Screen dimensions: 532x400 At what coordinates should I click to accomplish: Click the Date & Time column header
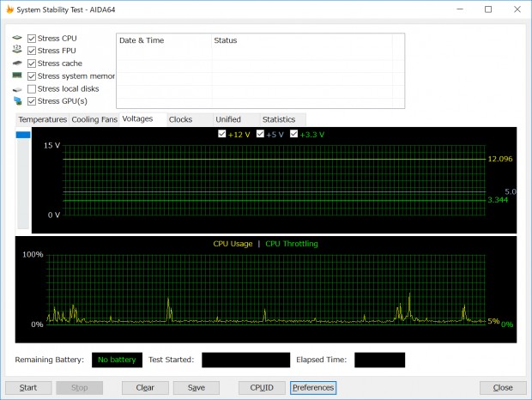point(164,40)
